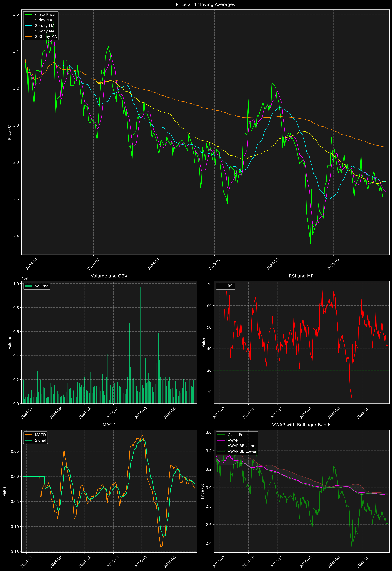Click the '70' tick on RSI chart
Viewport: 392px width, 571px height.
209,284
